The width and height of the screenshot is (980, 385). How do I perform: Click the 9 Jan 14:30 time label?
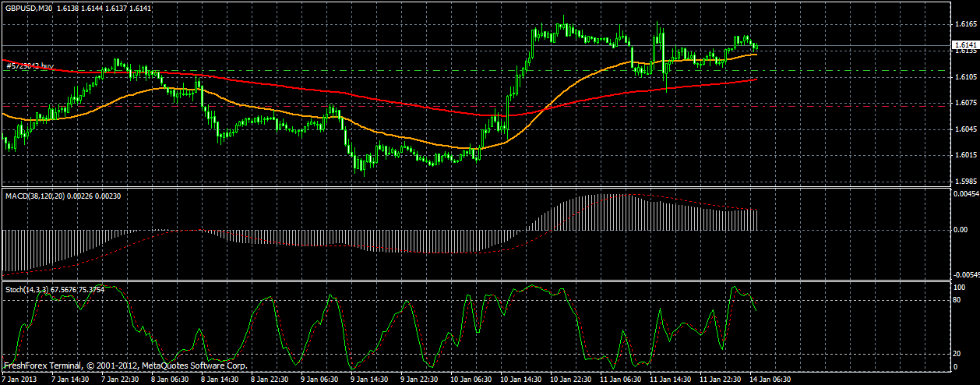(x=370, y=379)
